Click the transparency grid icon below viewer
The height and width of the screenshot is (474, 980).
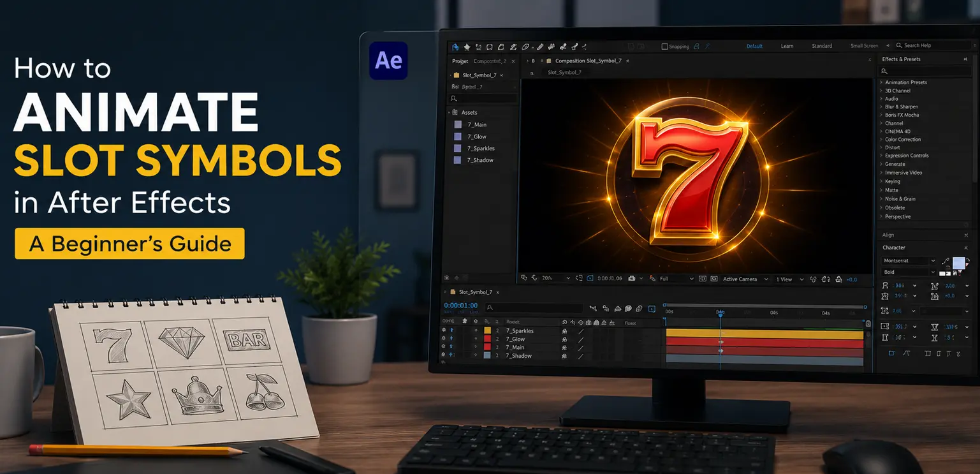point(714,279)
